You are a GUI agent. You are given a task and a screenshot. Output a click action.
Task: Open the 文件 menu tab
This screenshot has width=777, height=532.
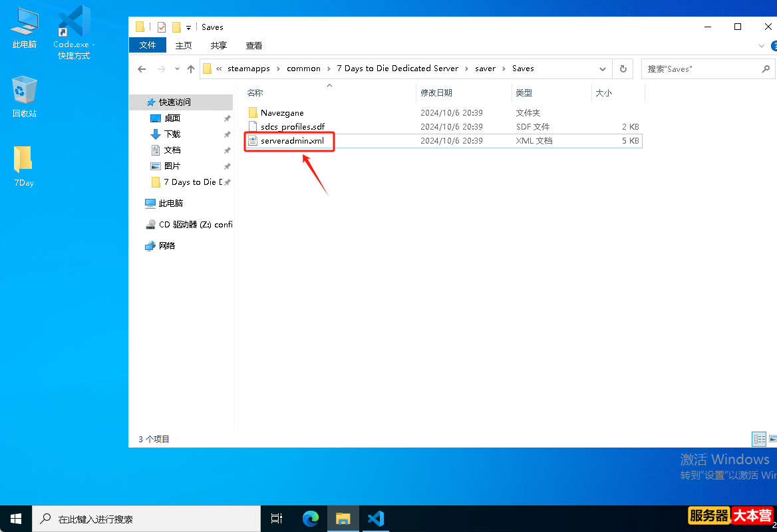tap(147, 45)
